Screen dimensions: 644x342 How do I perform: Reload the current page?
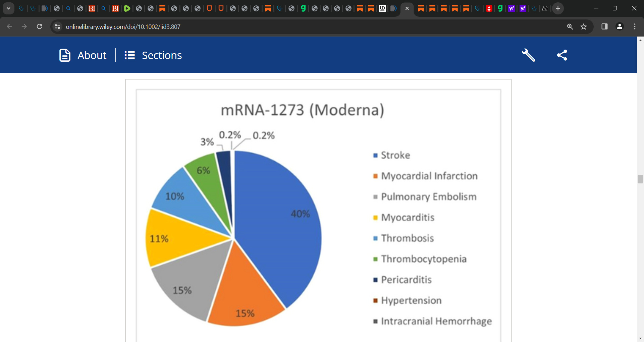[x=39, y=26]
